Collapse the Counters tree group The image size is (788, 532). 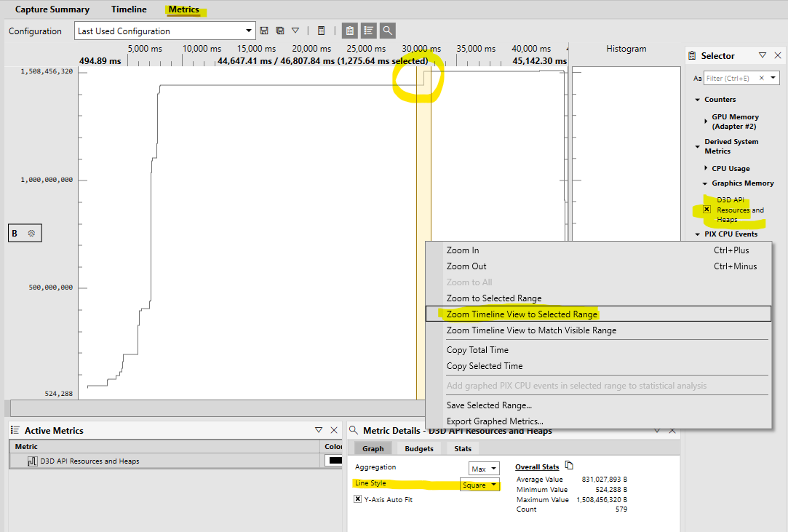(x=698, y=100)
